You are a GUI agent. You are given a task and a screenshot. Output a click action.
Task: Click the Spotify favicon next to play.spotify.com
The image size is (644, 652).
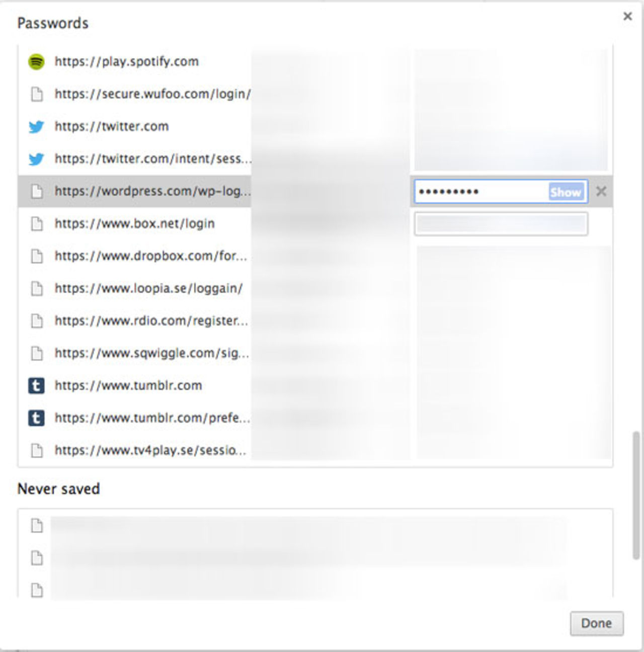36,61
